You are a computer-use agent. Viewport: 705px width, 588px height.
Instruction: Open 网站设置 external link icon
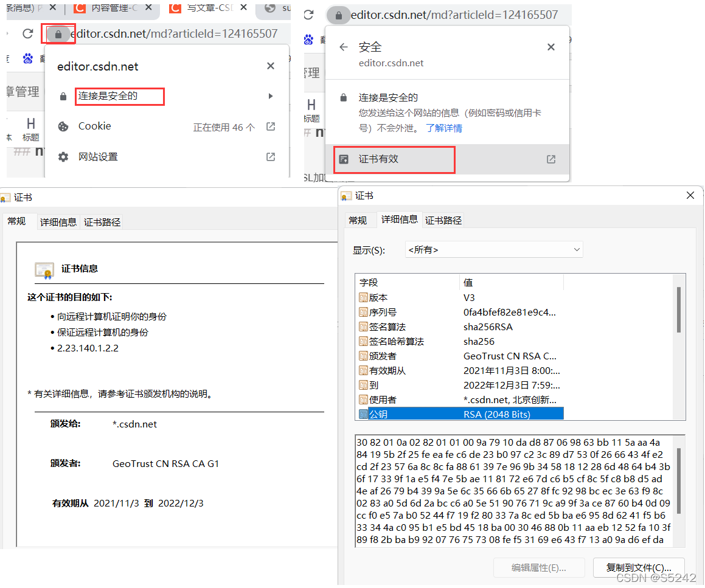click(271, 157)
